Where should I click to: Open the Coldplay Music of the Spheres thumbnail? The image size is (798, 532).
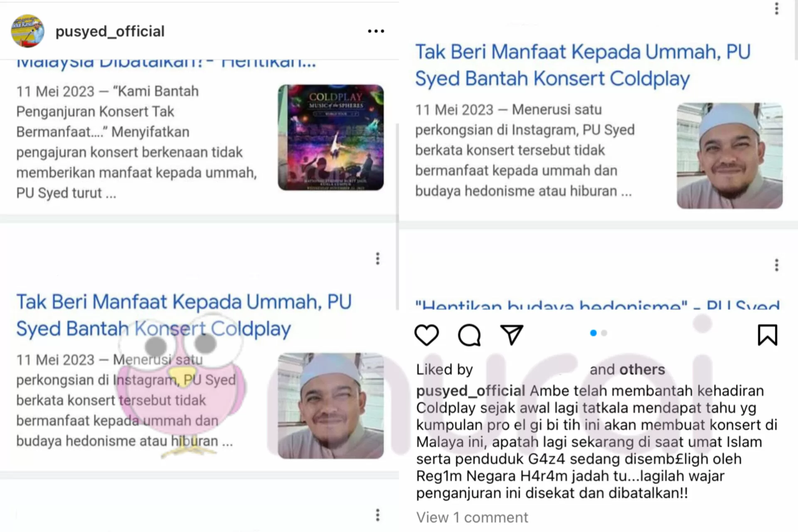pyautogui.click(x=331, y=138)
